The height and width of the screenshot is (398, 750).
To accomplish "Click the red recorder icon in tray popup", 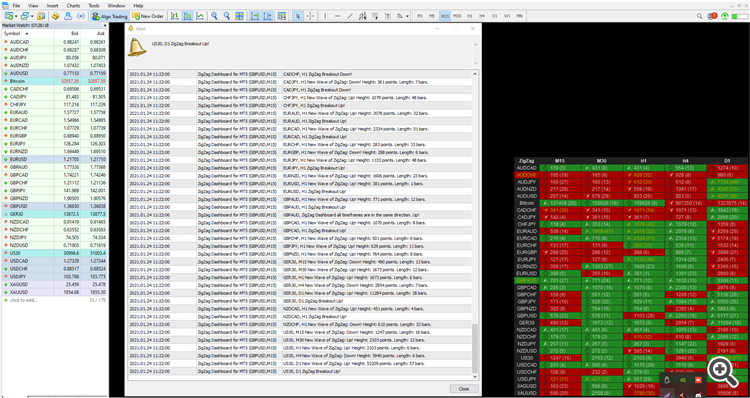I will click(x=698, y=380).
